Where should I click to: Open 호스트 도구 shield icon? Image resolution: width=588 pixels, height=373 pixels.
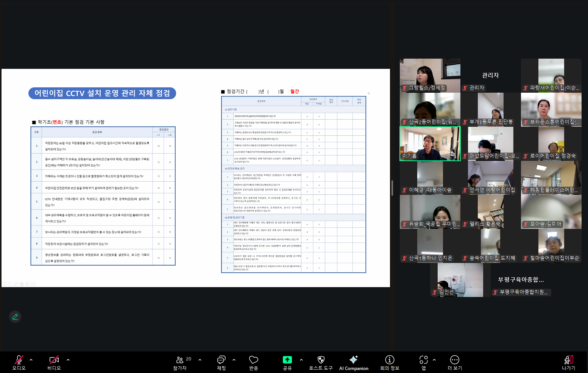(321, 362)
